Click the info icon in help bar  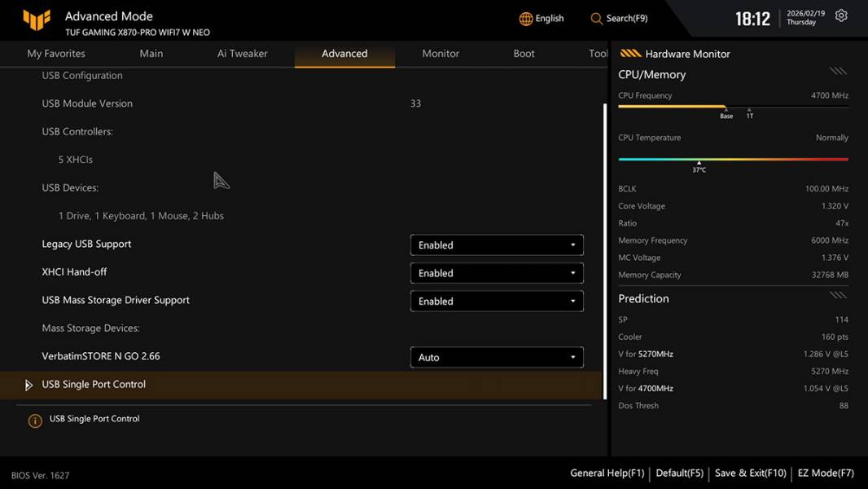(x=35, y=421)
